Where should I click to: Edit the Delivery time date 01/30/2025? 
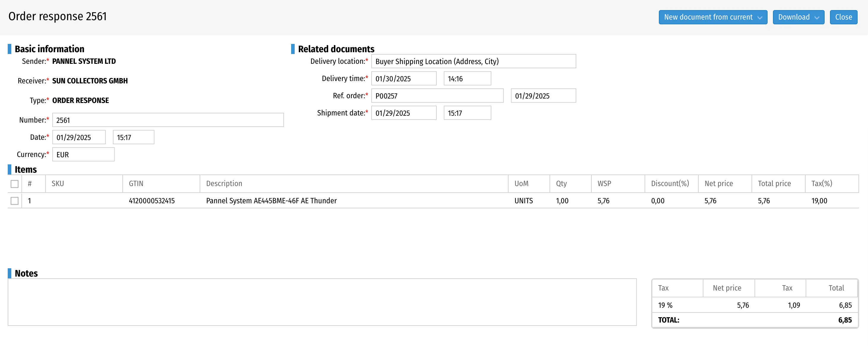coord(404,78)
